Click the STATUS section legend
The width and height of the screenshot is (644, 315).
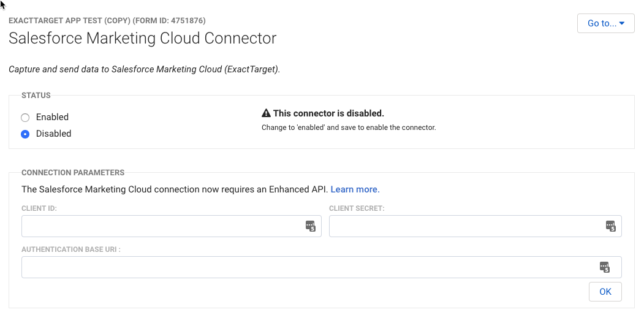(x=36, y=96)
